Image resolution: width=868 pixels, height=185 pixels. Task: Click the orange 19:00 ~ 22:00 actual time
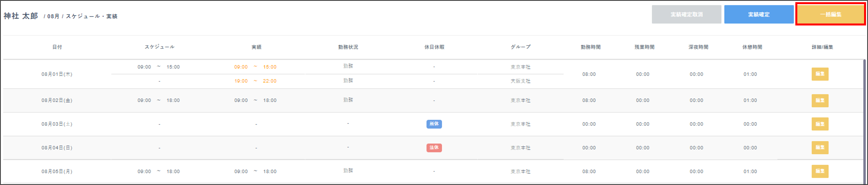click(255, 81)
